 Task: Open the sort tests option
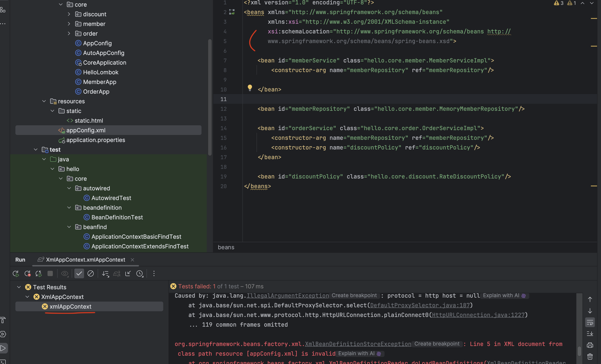click(x=105, y=274)
